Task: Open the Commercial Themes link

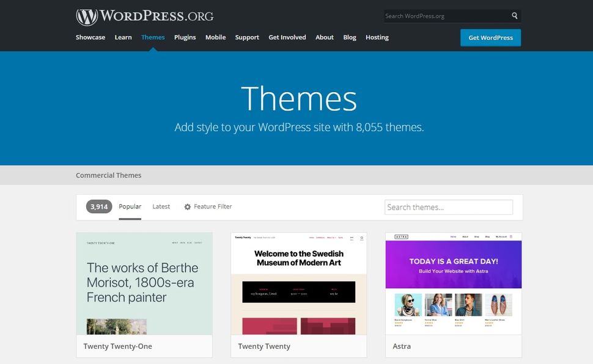Action: [x=109, y=175]
